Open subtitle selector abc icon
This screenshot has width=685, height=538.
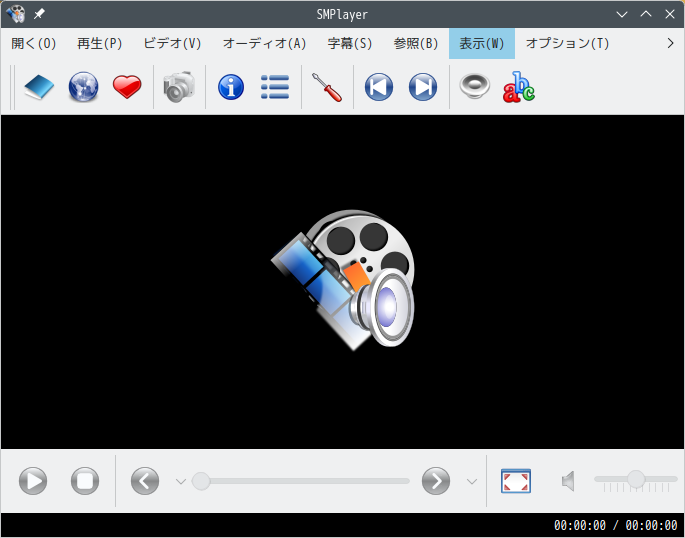[x=519, y=87]
